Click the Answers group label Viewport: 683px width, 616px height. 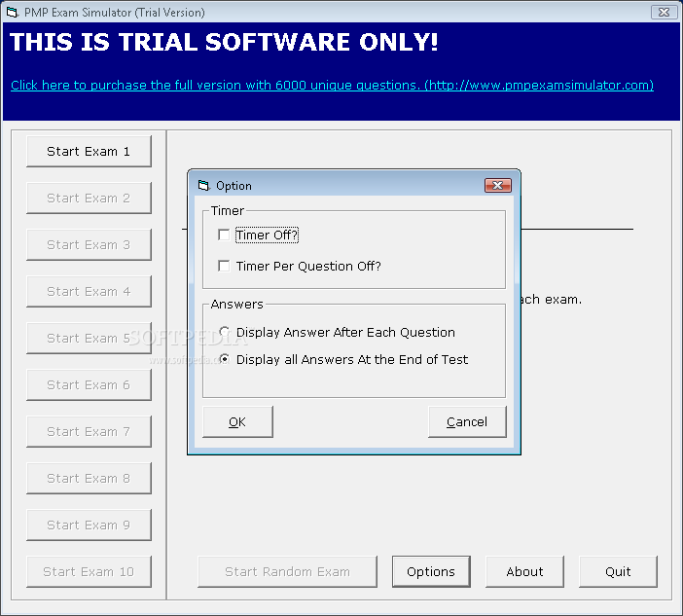pos(237,304)
